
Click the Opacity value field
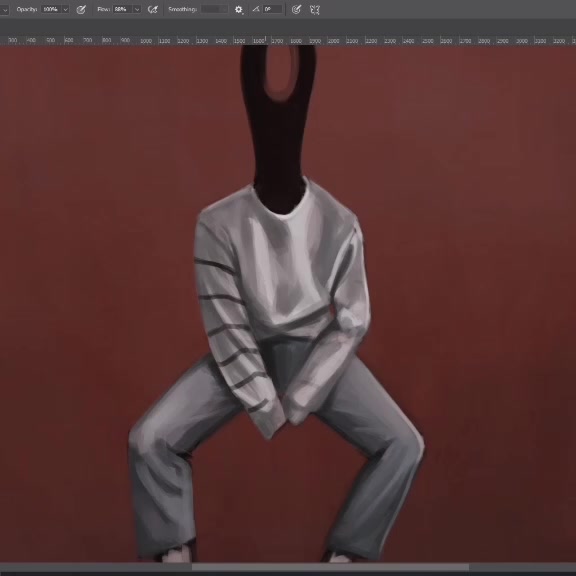click(51, 9)
